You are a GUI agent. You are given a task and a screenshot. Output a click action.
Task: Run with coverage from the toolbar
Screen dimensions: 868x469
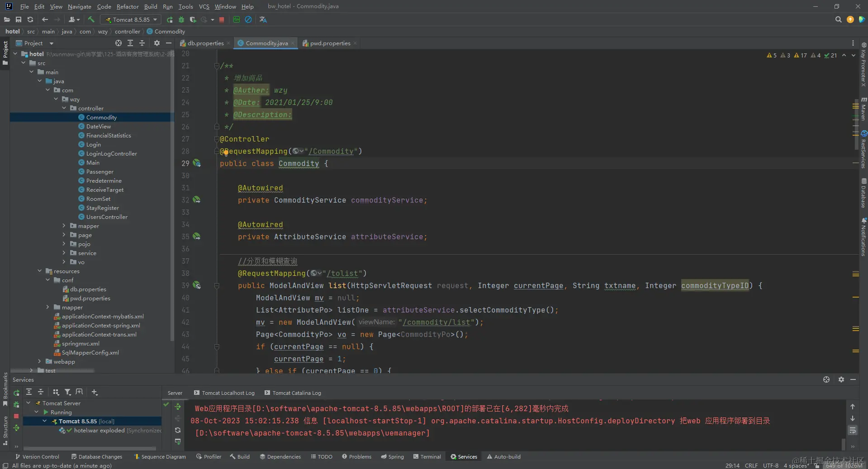(x=193, y=19)
